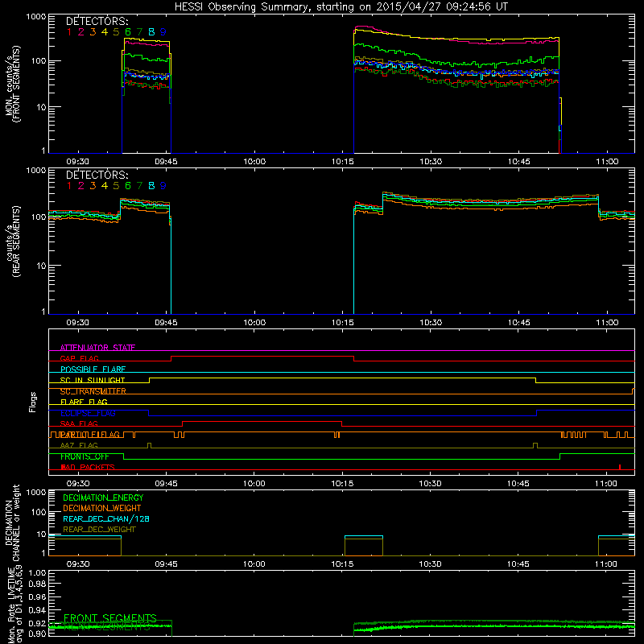Image resolution: width=644 pixels, height=644 pixels.
Task: Click the DECIMATION channel or weight axis title
Action: pyautogui.click(x=12, y=522)
